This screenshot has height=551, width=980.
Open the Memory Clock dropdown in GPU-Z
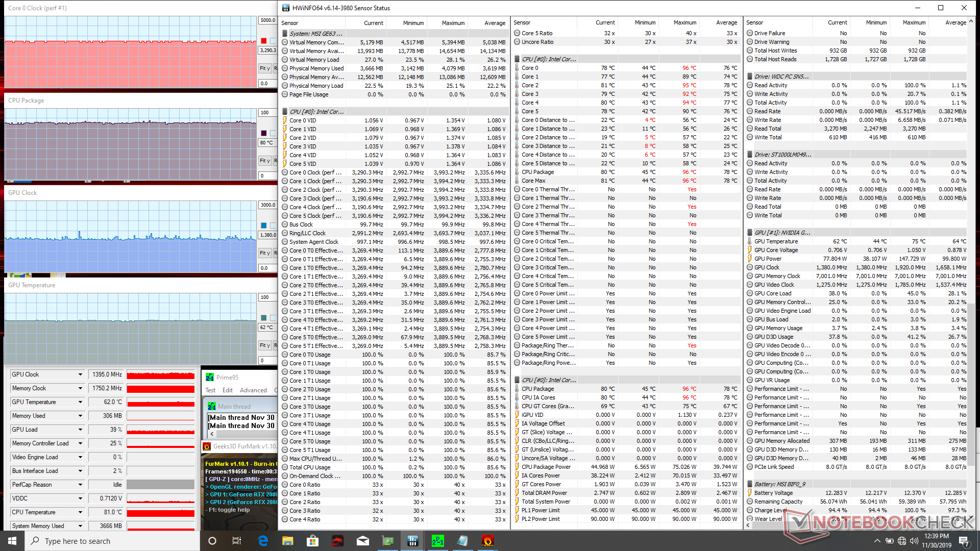(x=80, y=388)
